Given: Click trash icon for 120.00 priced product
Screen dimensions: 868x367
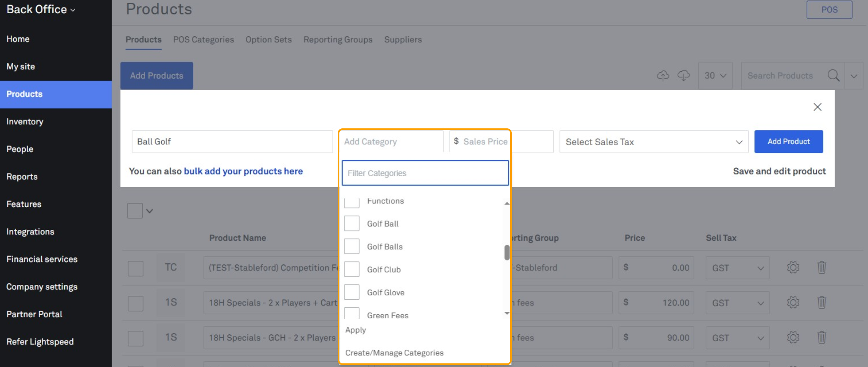Looking at the screenshot, I should [x=821, y=303].
